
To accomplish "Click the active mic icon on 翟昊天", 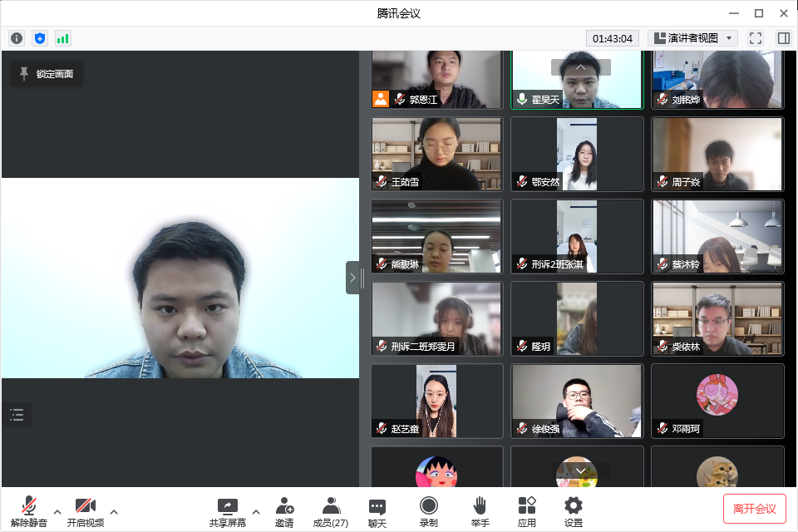I will [x=522, y=99].
